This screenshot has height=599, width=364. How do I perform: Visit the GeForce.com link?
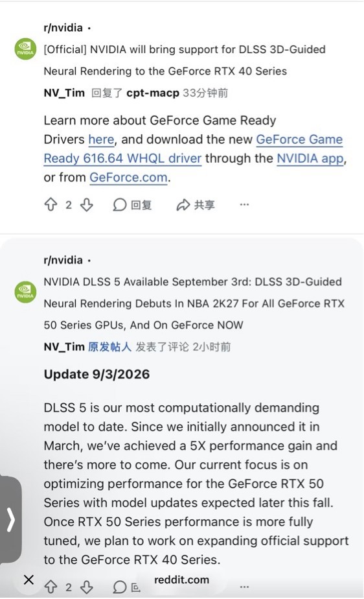(x=129, y=177)
